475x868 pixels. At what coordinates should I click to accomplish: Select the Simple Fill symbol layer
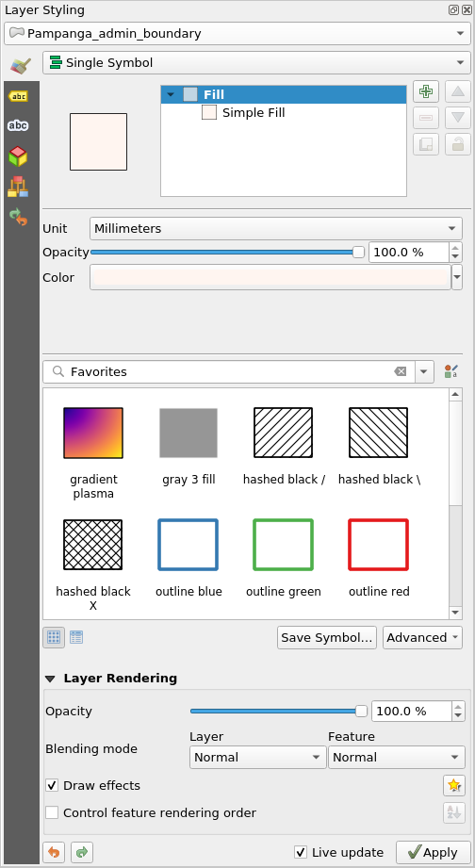click(254, 112)
